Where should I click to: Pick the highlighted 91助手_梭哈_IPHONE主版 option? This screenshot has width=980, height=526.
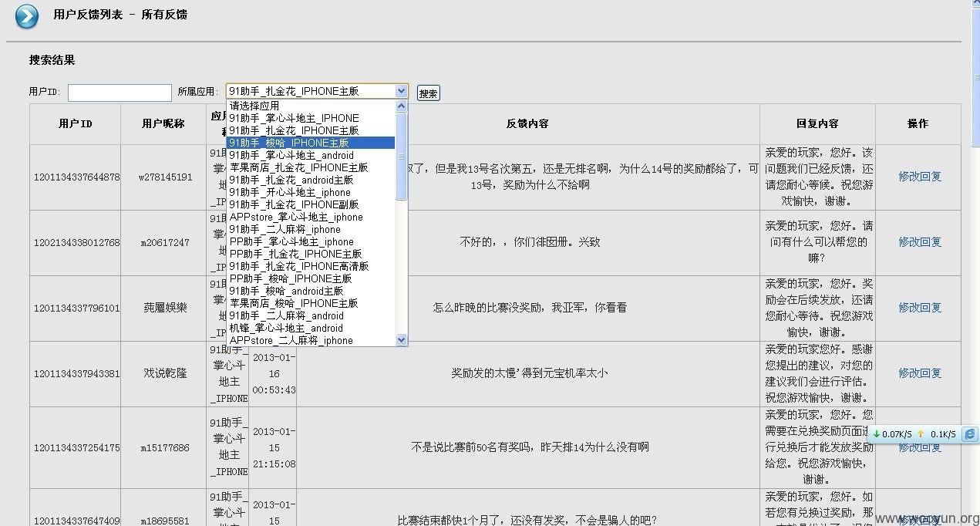point(311,143)
